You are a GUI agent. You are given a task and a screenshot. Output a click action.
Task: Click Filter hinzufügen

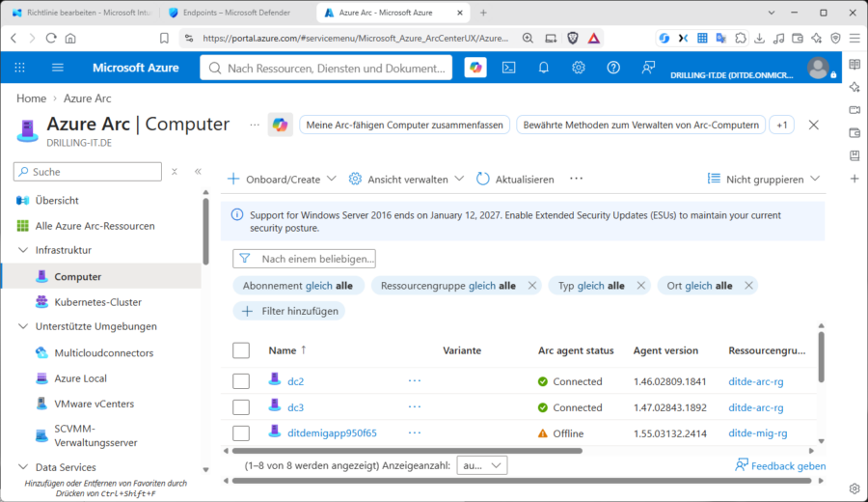pyautogui.click(x=289, y=311)
